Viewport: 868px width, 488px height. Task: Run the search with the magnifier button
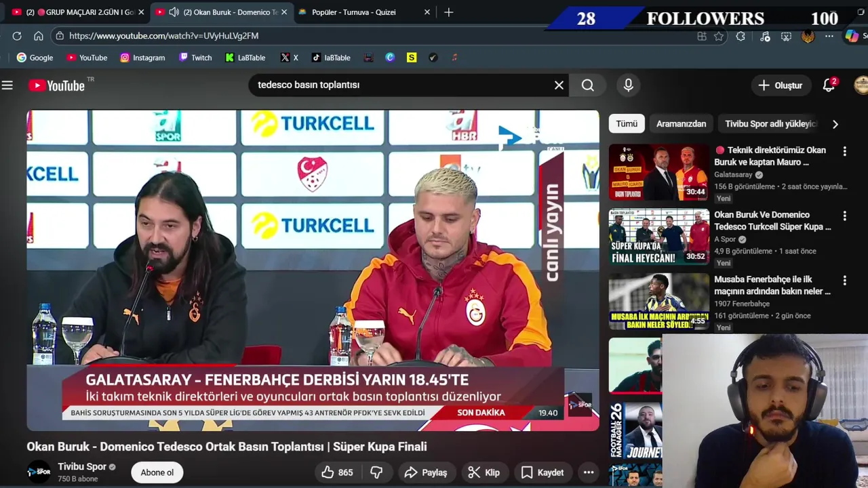coord(588,85)
